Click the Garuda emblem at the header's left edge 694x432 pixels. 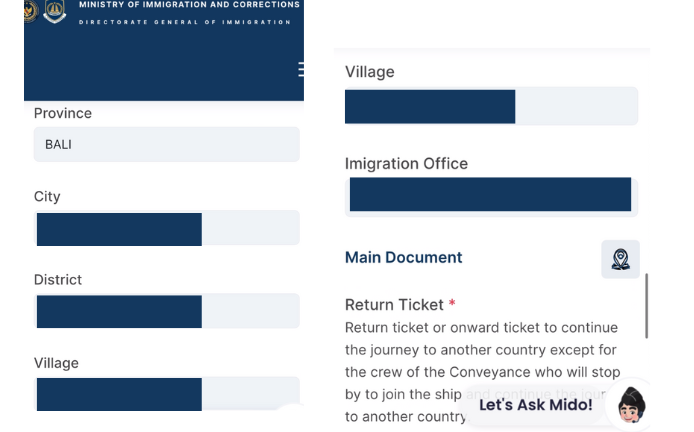28,11
